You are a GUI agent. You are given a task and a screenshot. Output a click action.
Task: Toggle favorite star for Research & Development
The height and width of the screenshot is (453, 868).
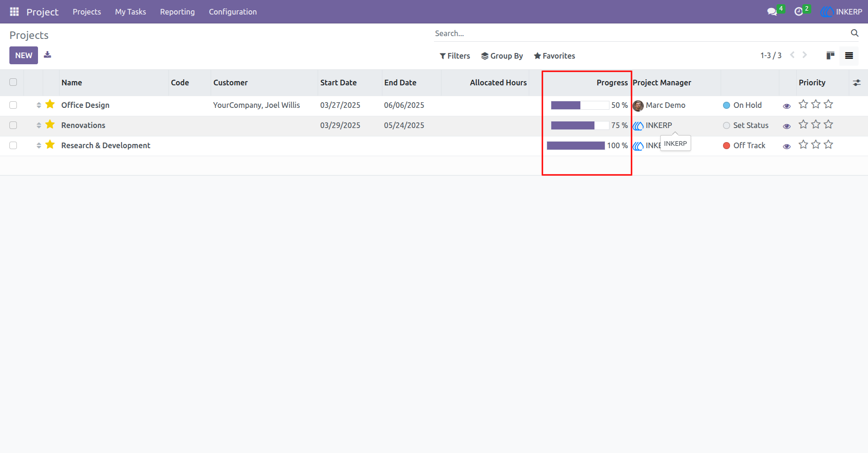tap(50, 145)
